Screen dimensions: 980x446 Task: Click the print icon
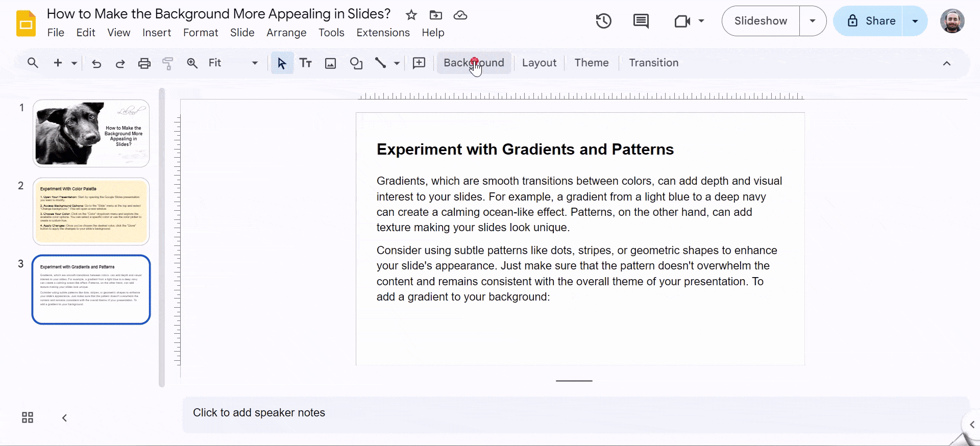pos(144,63)
